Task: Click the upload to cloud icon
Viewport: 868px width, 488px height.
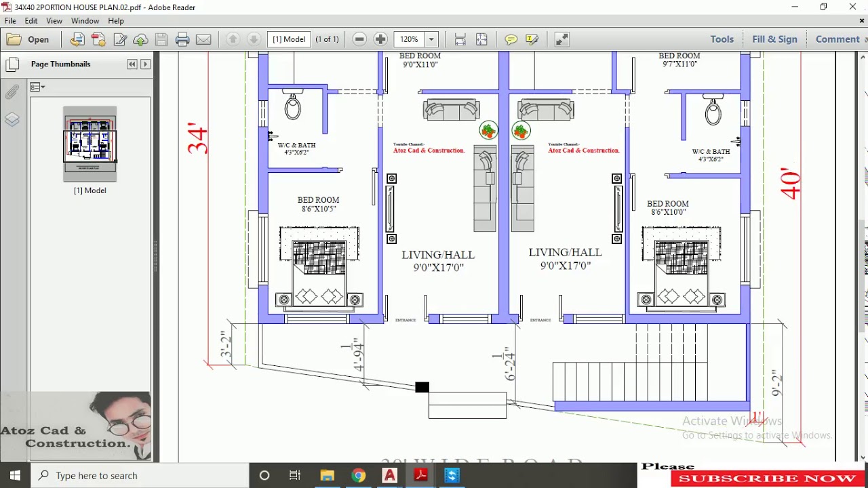Action: coord(140,39)
